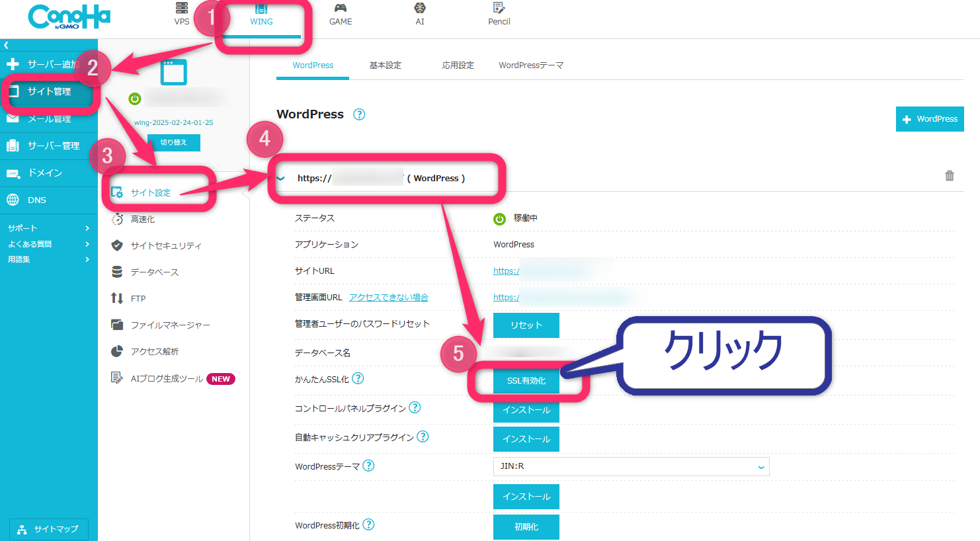Click help icon beside 自動キャッシュクリアプラグイン
This screenshot has width=980, height=541.
tap(423, 437)
